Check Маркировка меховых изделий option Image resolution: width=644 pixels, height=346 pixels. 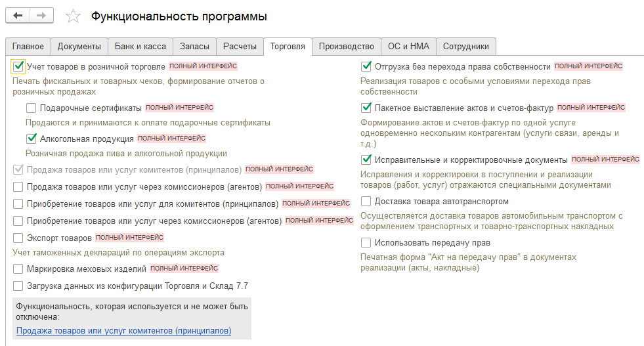[18, 269]
